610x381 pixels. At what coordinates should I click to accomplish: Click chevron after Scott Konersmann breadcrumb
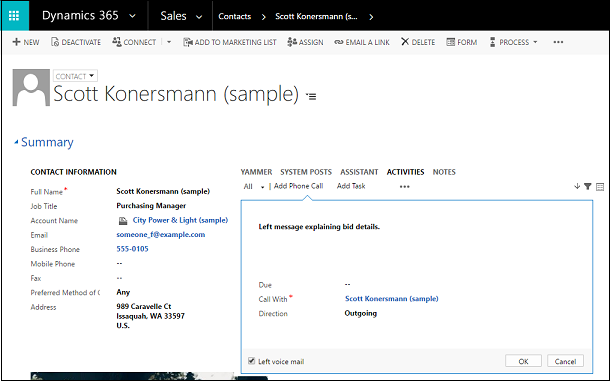(x=371, y=17)
